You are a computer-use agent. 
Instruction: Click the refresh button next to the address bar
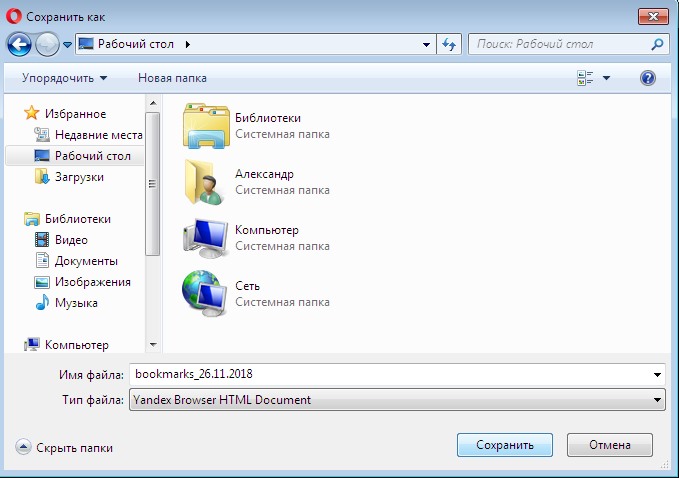pos(449,44)
